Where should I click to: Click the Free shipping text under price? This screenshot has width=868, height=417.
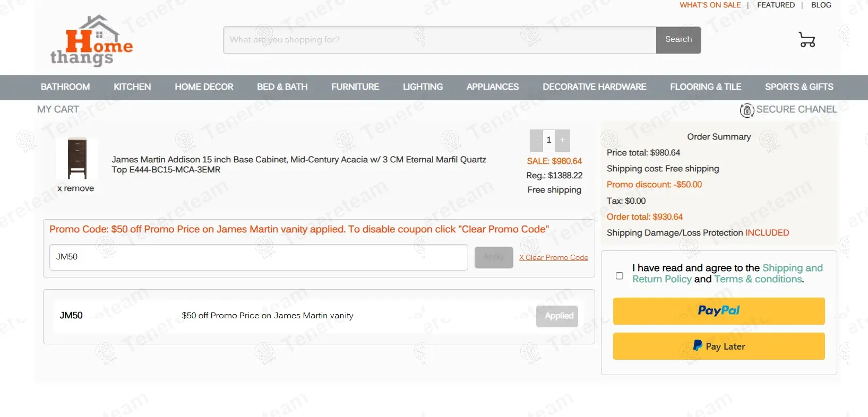point(554,190)
